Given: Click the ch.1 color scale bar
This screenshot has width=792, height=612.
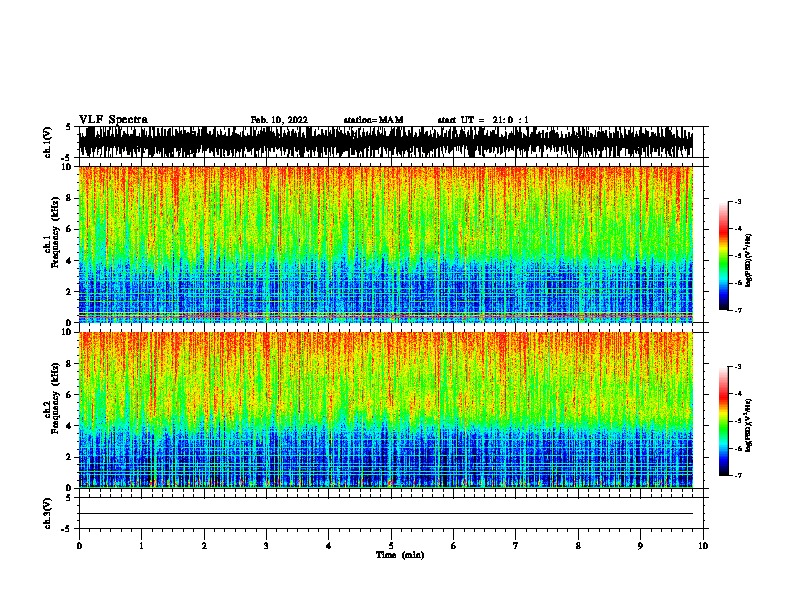Looking at the screenshot, I should pyautogui.click(x=723, y=256).
